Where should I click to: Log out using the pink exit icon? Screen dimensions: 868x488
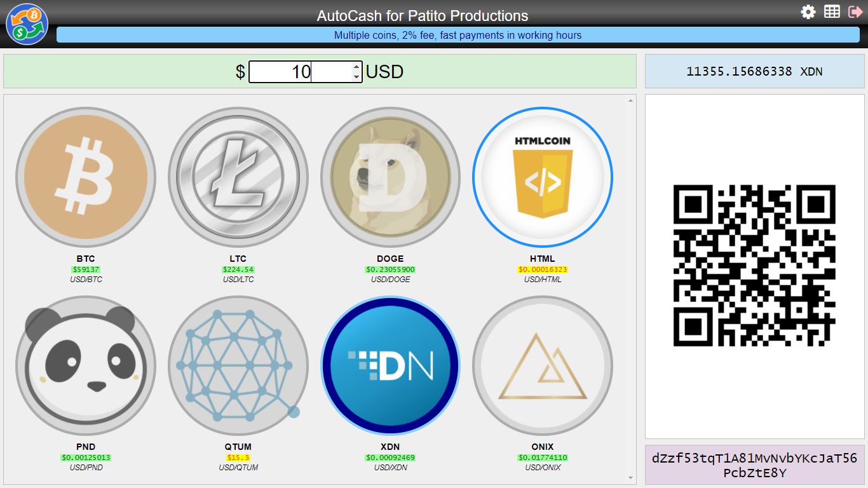coord(855,11)
